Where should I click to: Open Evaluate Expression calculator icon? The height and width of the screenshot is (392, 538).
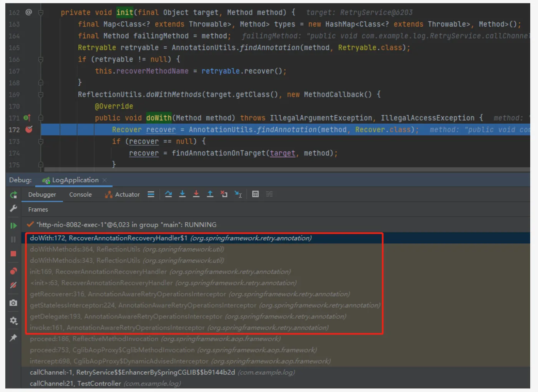coord(255,194)
